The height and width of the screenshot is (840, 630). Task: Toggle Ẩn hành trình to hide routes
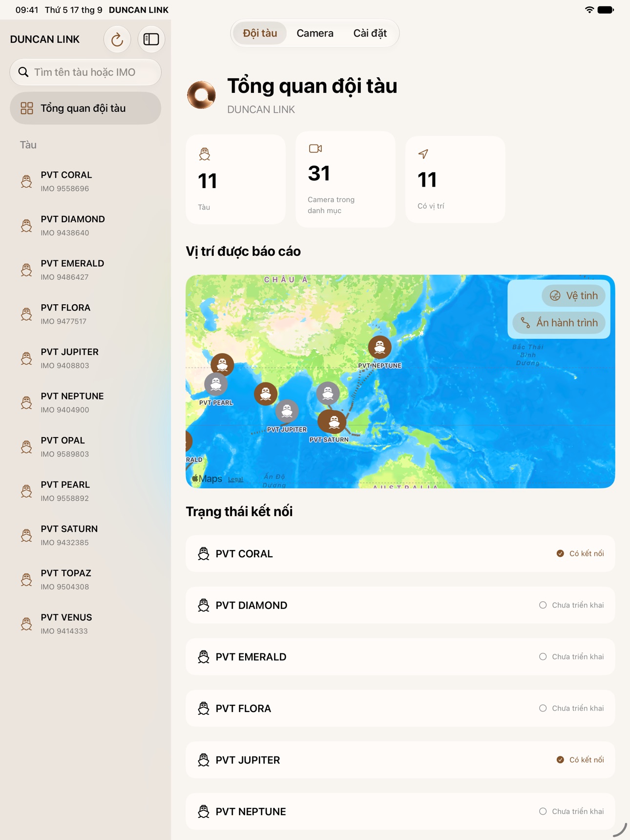559,323
